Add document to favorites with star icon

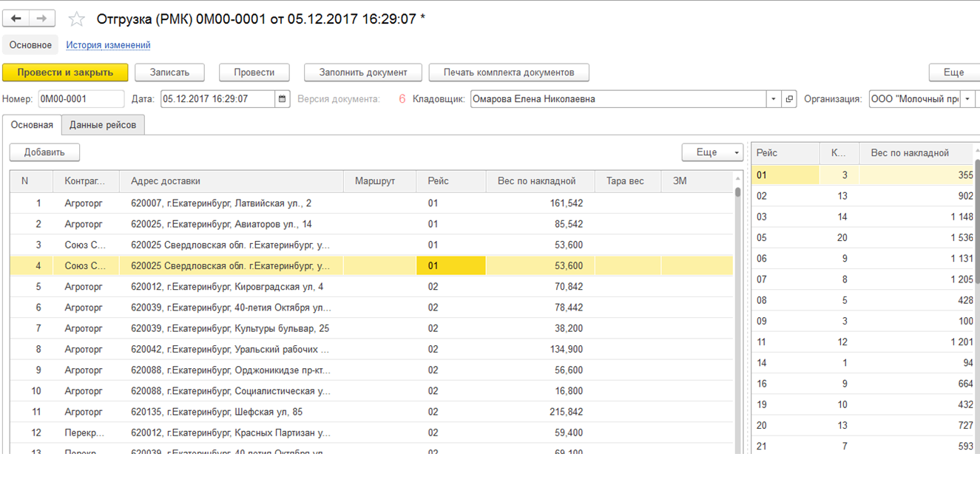click(76, 19)
